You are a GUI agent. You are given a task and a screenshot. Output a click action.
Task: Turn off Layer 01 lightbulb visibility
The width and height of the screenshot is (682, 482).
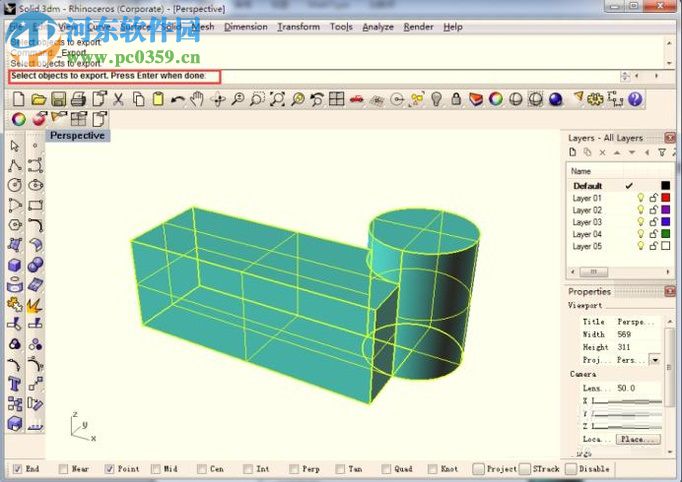click(641, 198)
